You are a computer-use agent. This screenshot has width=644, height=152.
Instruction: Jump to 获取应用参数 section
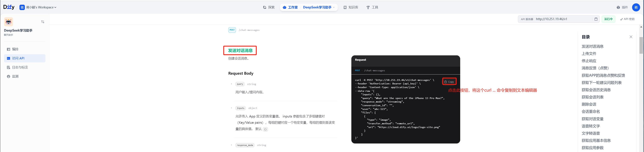(593, 148)
